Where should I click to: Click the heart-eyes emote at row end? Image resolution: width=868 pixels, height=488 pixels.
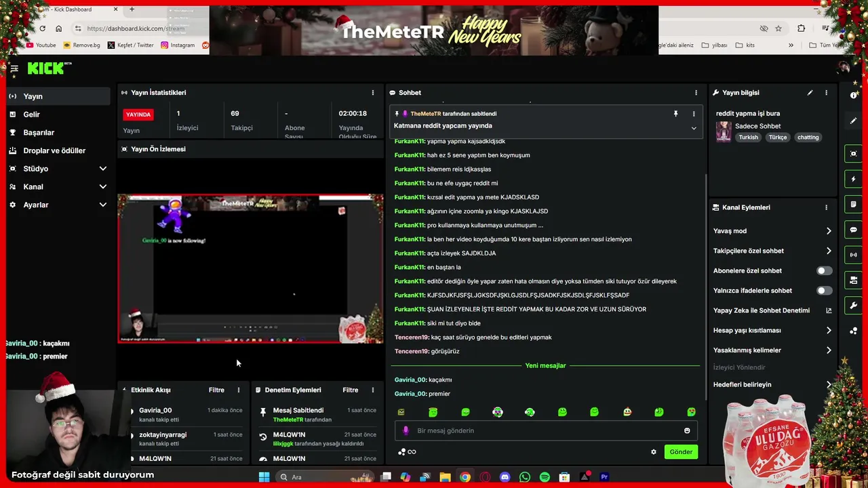[691, 412]
